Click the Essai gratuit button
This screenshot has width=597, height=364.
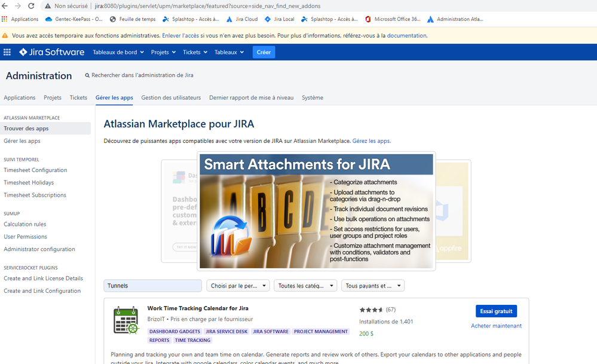(496, 311)
